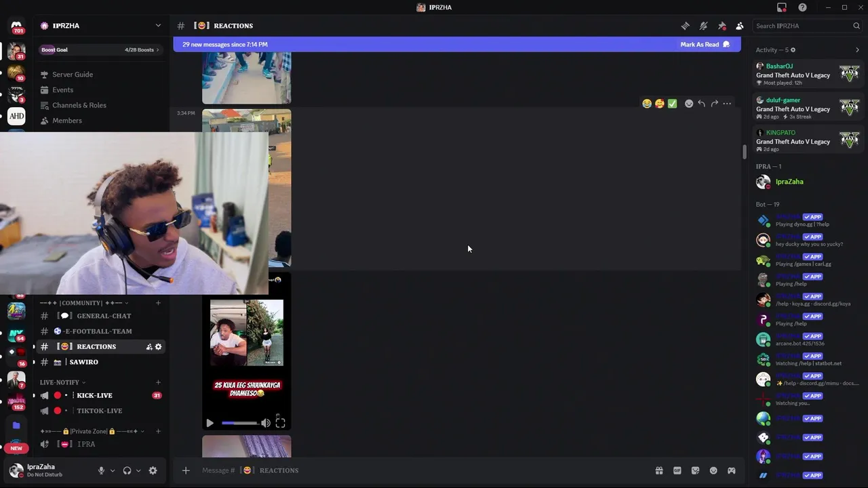Create channel in LIVE-NOTIFY category
The image size is (868, 488).
(x=158, y=382)
